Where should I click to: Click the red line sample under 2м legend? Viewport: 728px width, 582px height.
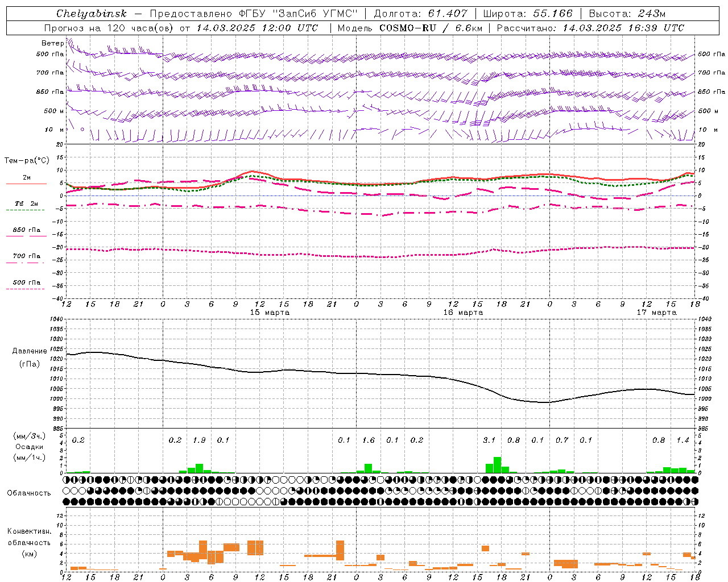[x=26, y=184]
